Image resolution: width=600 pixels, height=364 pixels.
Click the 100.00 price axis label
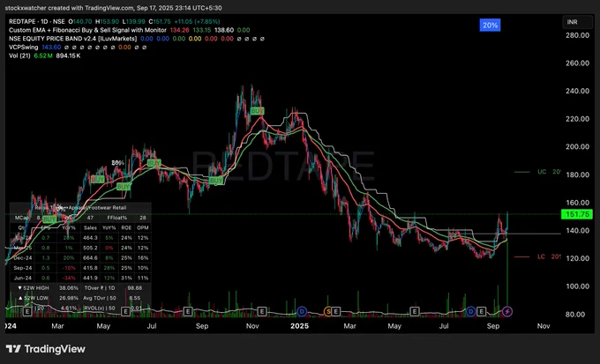click(577, 286)
